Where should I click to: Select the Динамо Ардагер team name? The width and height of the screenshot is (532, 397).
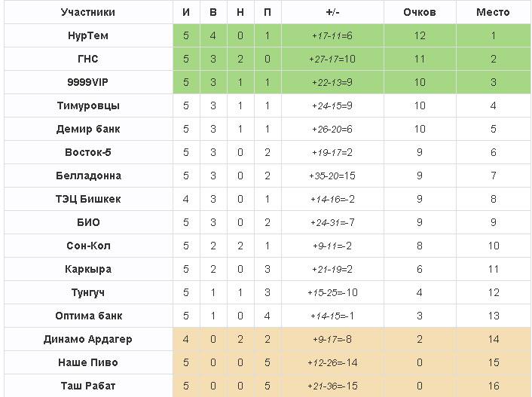coord(88,339)
